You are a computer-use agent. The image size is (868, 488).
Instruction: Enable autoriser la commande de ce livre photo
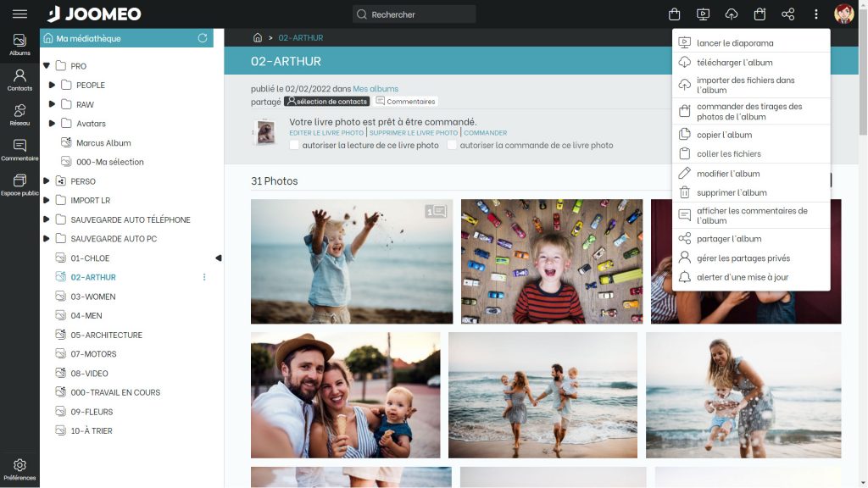tap(453, 145)
